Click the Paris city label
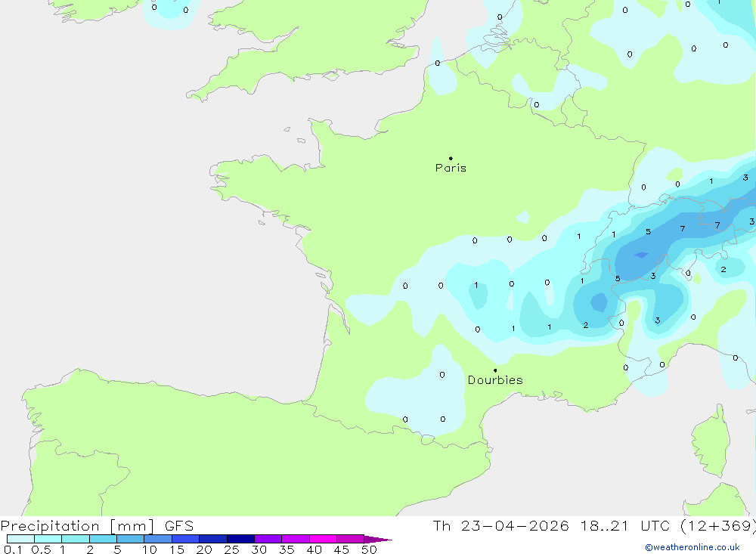The height and width of the screenshot is (554, 756). [451, 168]
